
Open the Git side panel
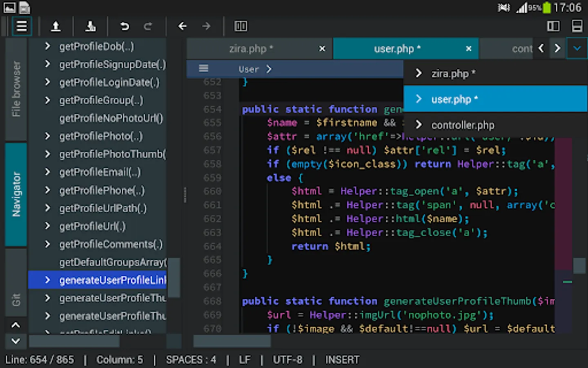pos(16,300)
